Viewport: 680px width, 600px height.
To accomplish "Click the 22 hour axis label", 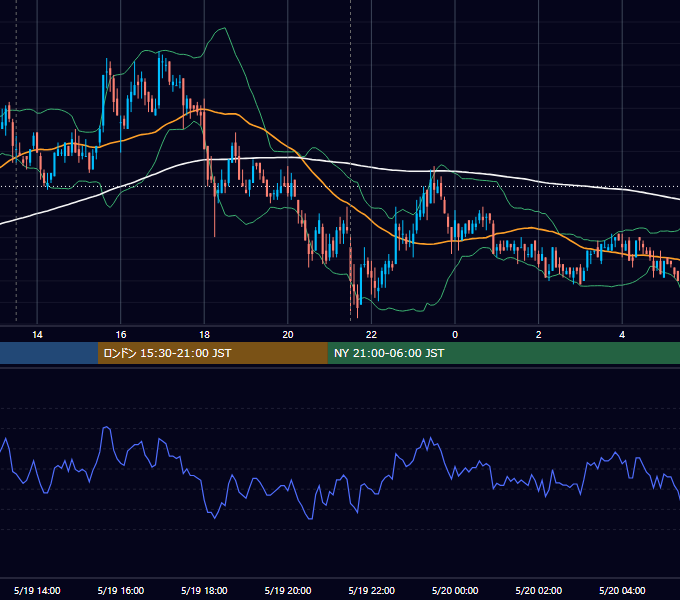I will (371, 335).
